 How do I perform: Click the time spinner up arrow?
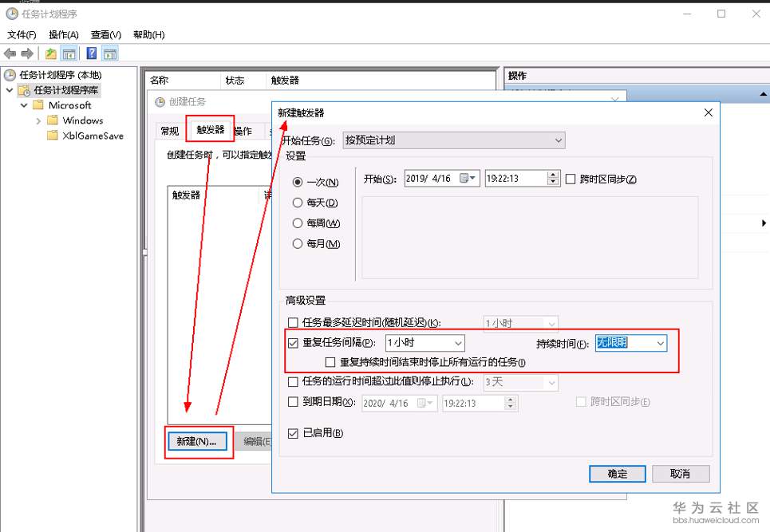[552, 174]
